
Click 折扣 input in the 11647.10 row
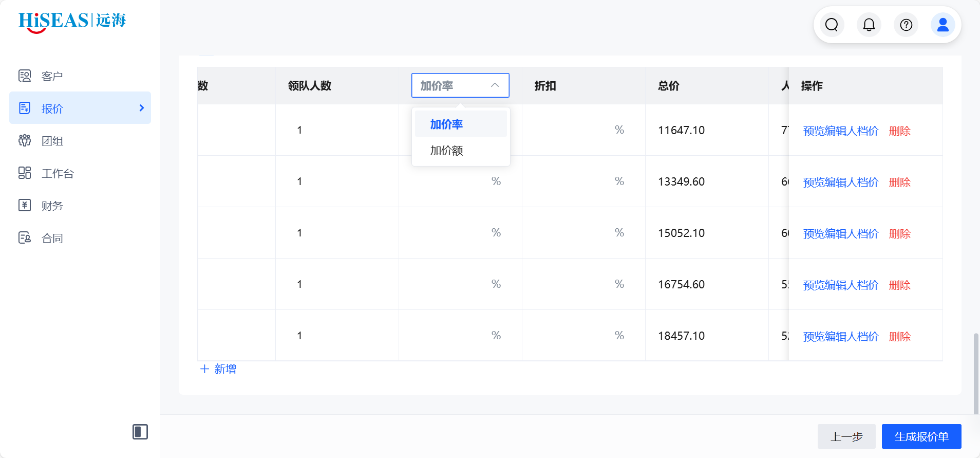click(x=583, y=130)
